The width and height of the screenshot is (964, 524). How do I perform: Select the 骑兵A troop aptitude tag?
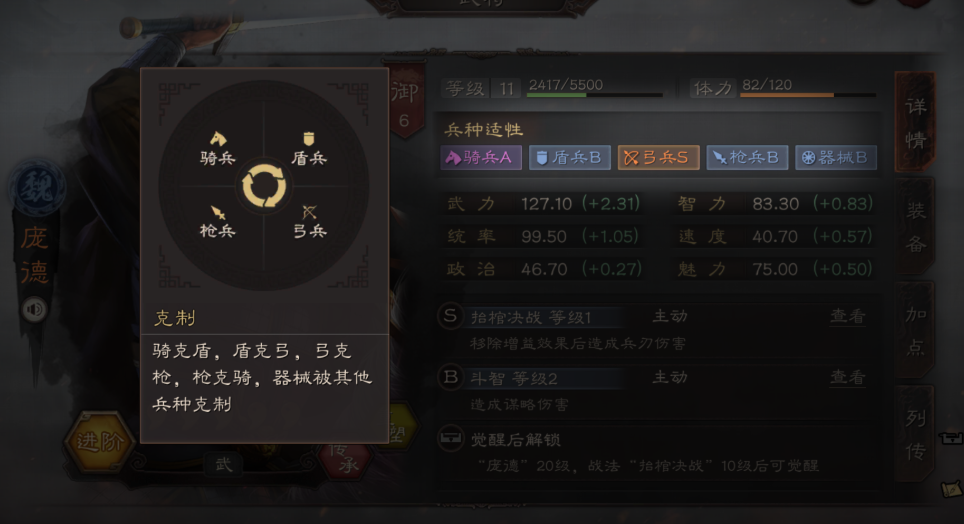coord(481,157)
